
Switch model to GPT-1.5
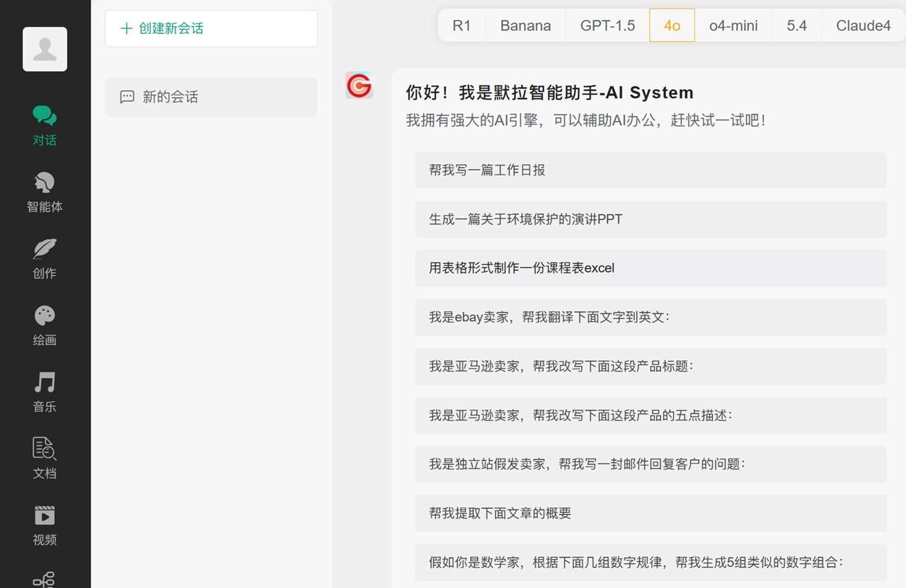607,25
